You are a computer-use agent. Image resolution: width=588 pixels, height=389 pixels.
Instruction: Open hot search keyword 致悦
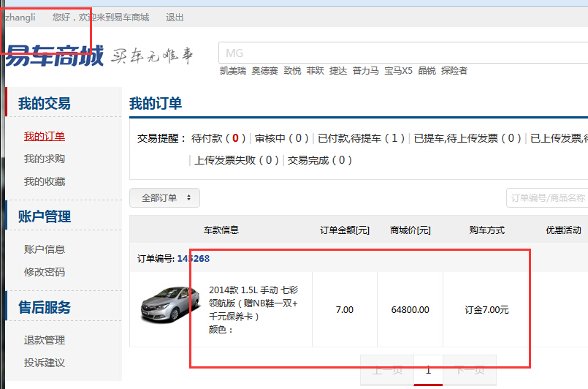pyautogui.click(x=292, y=71)
